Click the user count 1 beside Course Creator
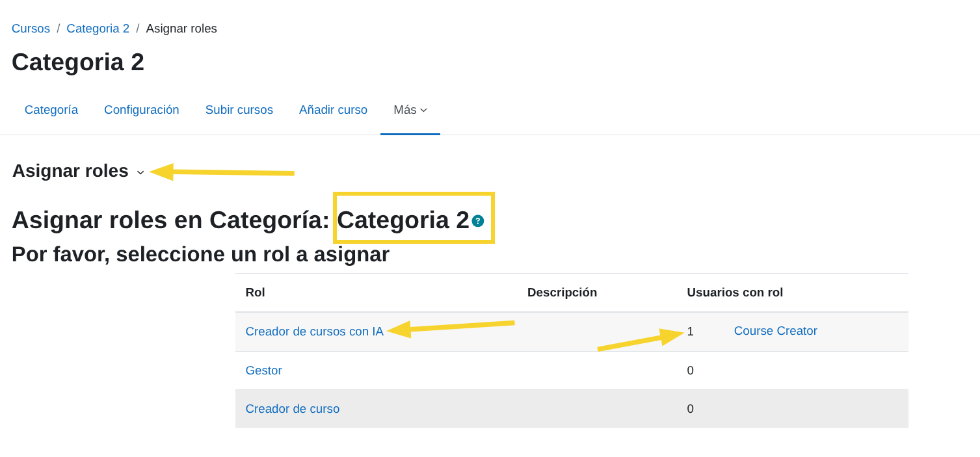 (x=690, y=332)
